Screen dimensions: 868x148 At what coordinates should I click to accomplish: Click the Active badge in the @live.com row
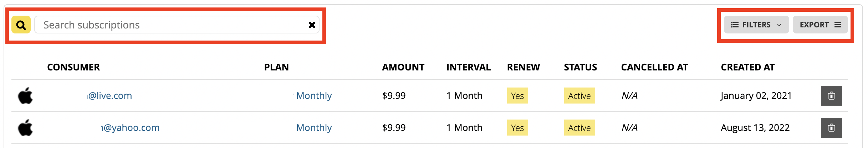coord(579,96)
